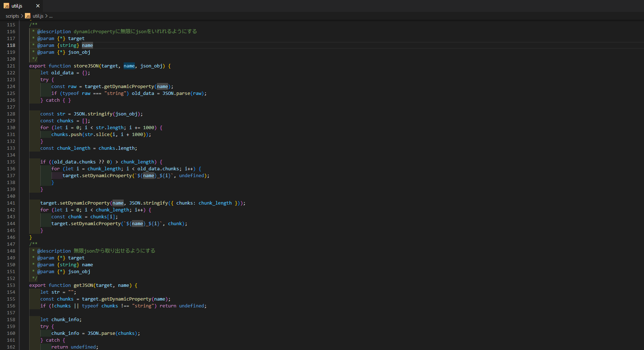Click undefined argument on line 137
This screenshot has width=644, height=350.
tap(191, 176)
